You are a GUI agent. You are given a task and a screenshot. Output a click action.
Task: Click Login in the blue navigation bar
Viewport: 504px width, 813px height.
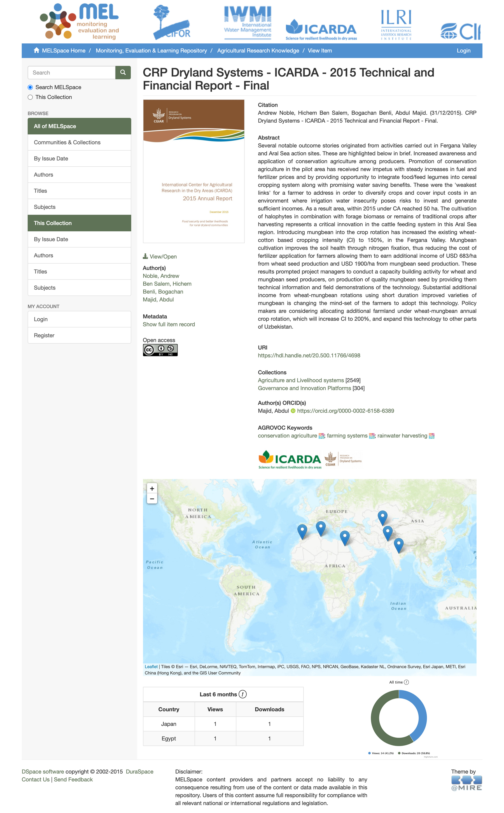coord(463,51)
